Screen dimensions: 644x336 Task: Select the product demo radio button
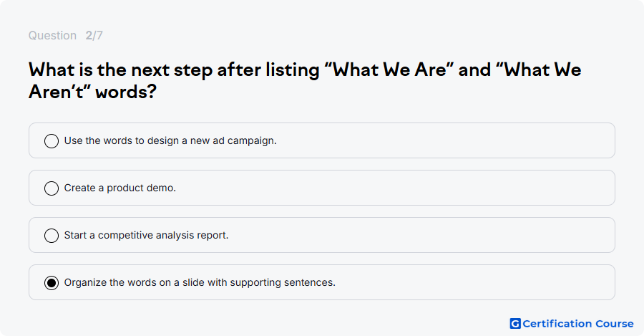52,188
